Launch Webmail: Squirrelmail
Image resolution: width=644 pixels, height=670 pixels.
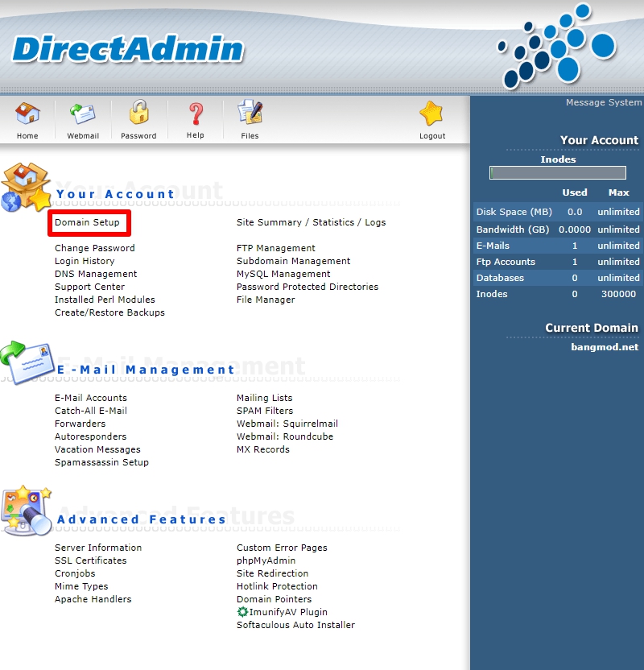coord(287,423)
